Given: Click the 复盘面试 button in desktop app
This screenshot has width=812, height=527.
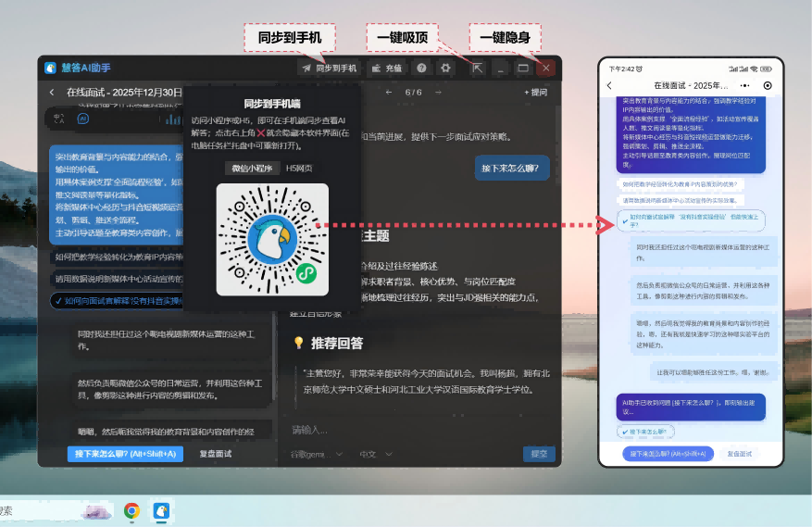Looking at the screenshot, I should [x=215, y=454].
